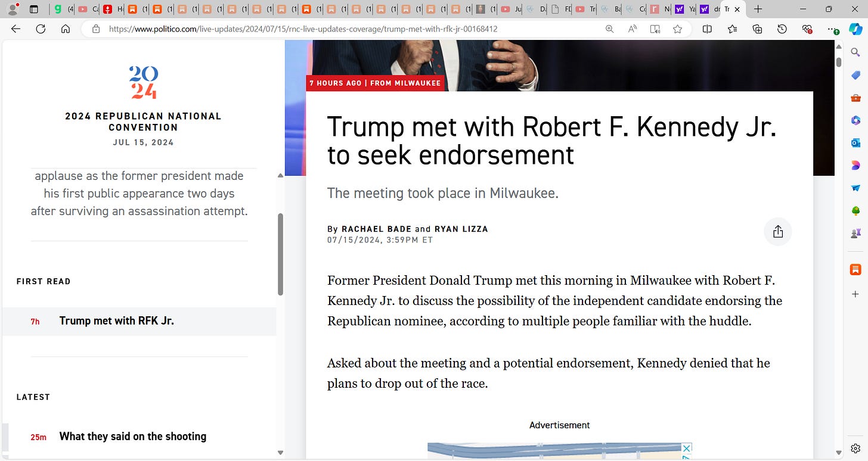The height and width of the screenshot is (461, 868).
Task: Click the 2024 election logo
Action: pos(144,82)
